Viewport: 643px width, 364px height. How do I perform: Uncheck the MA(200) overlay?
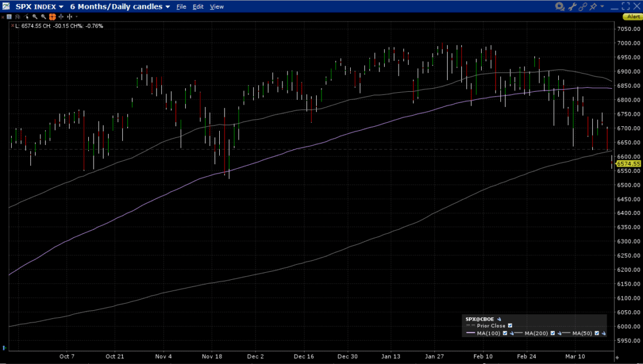(x=552, y=333)
